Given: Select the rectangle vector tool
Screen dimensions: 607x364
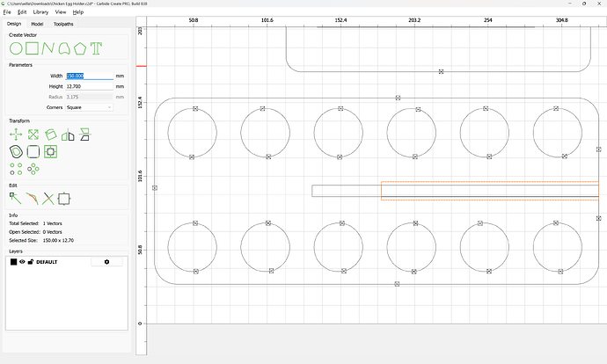Looking at the screenshot, I should pos(31,47).
